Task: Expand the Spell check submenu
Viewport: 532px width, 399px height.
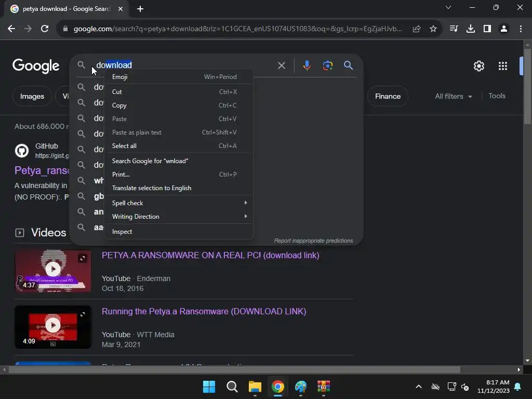Action: 179,203
